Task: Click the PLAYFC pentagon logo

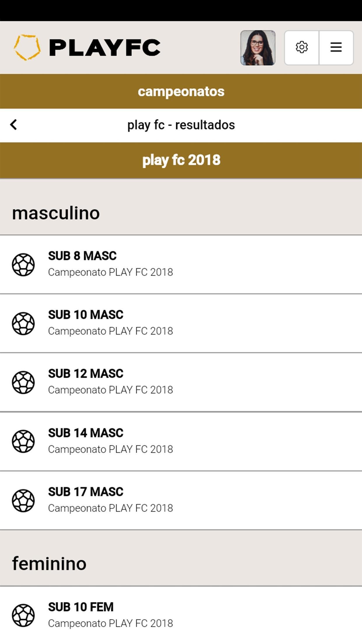Action: [x=27, y=48]
